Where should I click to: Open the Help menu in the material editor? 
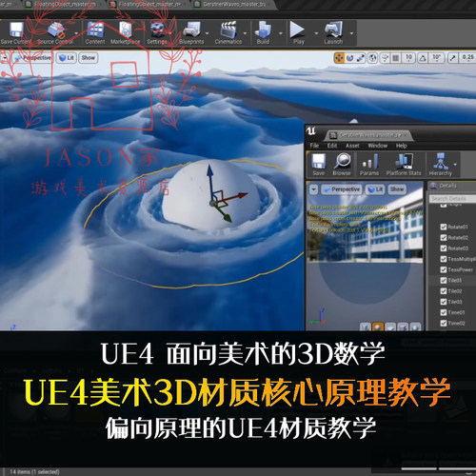click(x=401, y=146)
